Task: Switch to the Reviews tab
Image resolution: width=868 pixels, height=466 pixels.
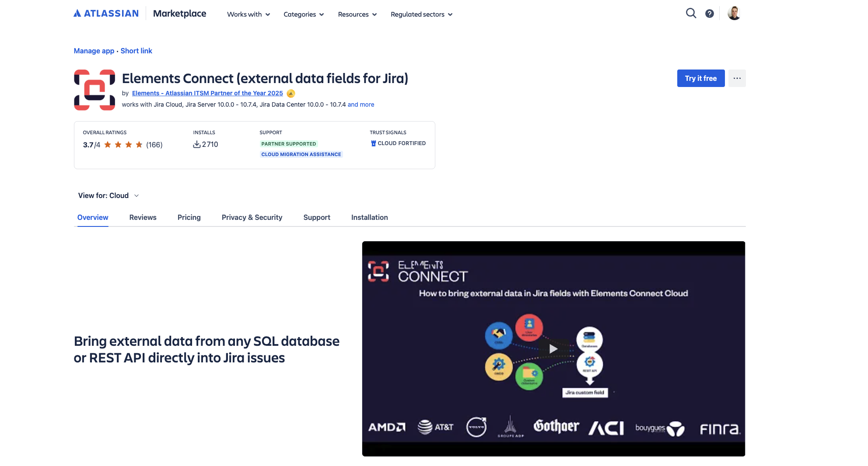Action: coord(143,217)
